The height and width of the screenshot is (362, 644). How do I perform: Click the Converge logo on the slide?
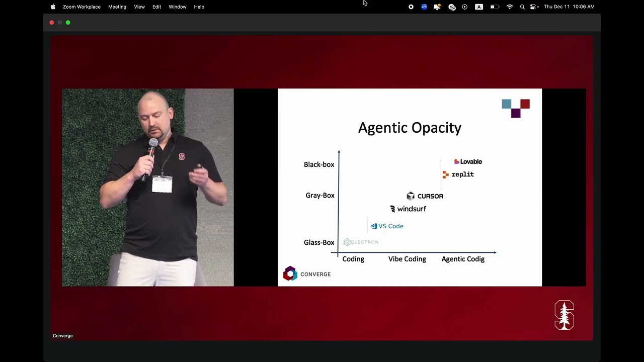(307, 274)
